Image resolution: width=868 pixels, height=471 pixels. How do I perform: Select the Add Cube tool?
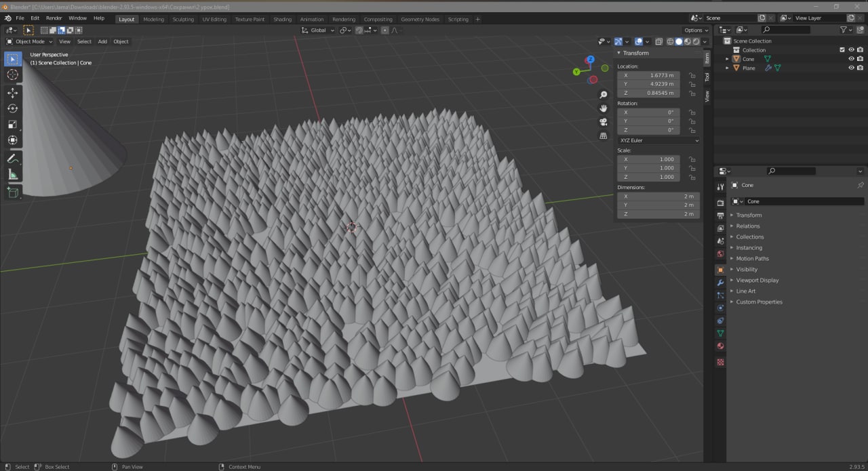(x=12, y=192)
